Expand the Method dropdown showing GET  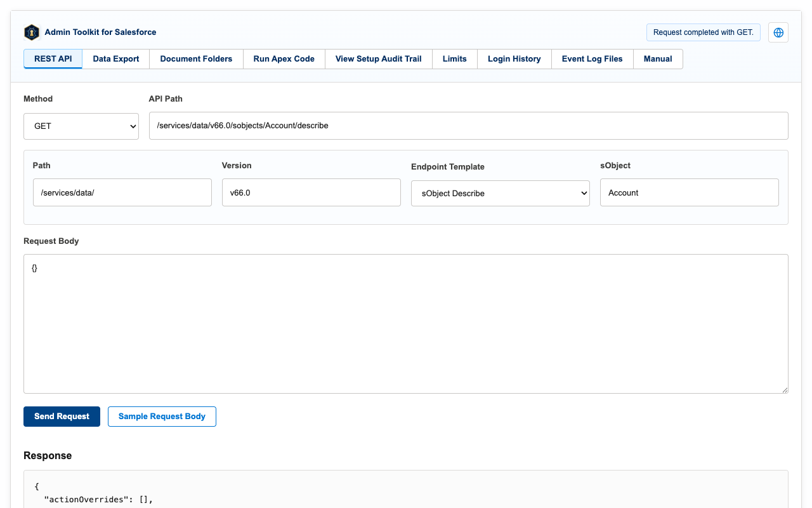click(81, 126)
